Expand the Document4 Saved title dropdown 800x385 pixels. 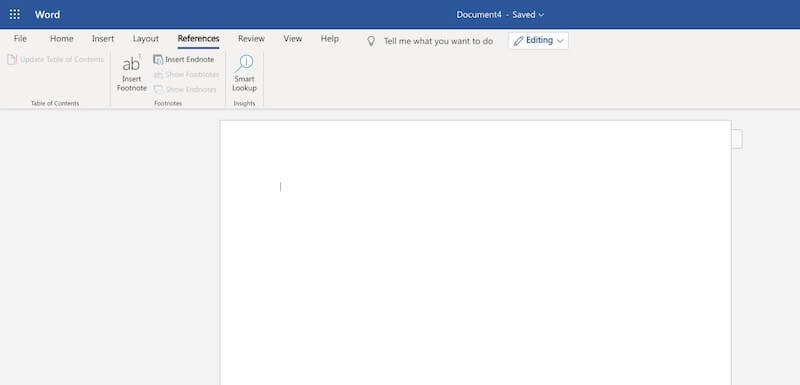pyautogui.click(x=500, y=15)
